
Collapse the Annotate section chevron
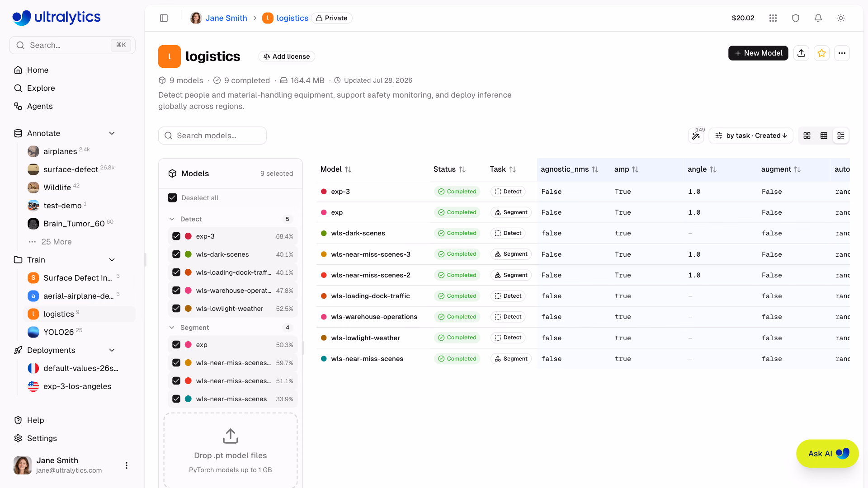(112, 133)
